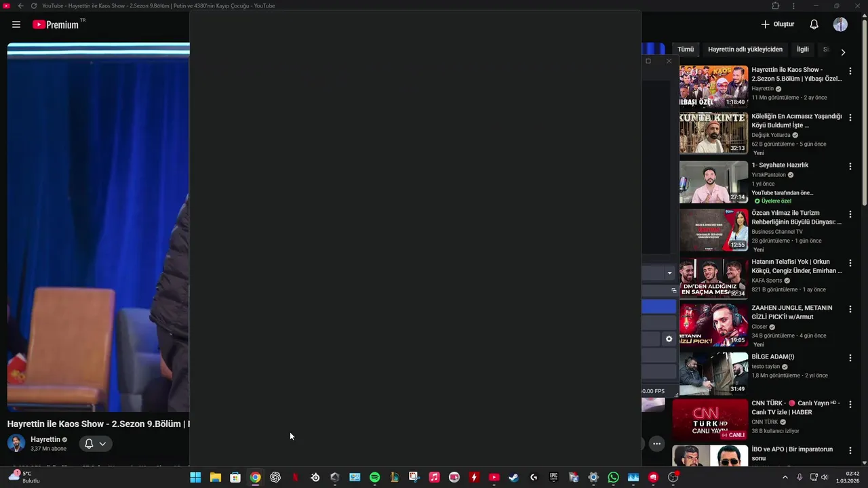
Task: Expand dropdown arrow in side panel
Action: [x=669, y=273]
